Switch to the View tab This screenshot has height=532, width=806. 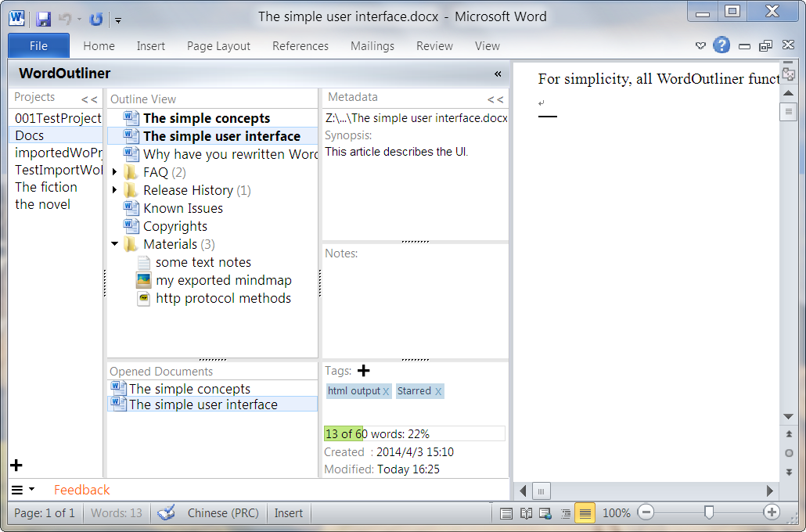(x=488, y=45)
